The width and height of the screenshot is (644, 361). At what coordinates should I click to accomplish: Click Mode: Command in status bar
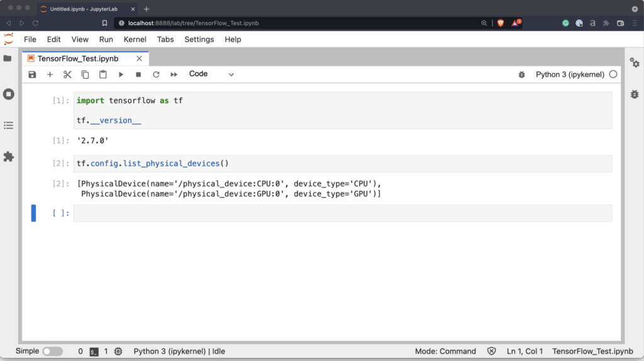coord(445,352)
